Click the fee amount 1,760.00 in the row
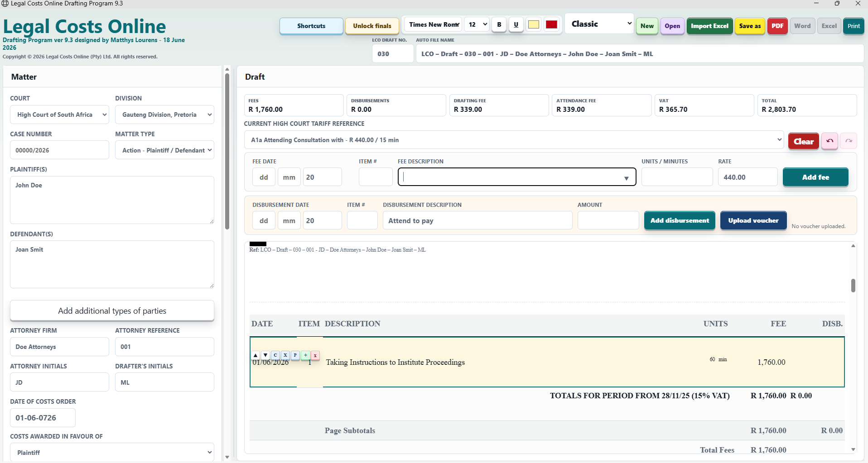The image size is (868, 463). pyautogui.click(x=772, y=362)
